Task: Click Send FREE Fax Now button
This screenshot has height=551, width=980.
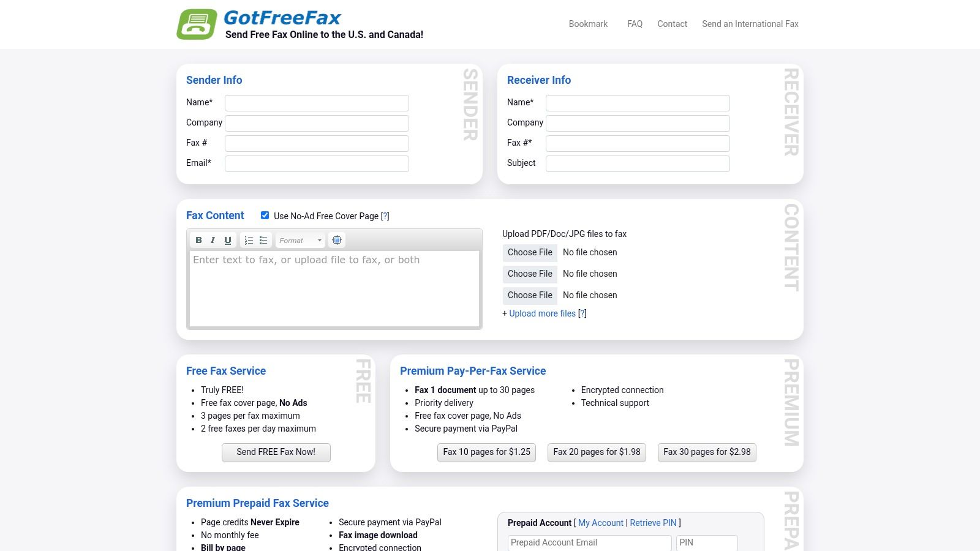Action: (276, 452)
